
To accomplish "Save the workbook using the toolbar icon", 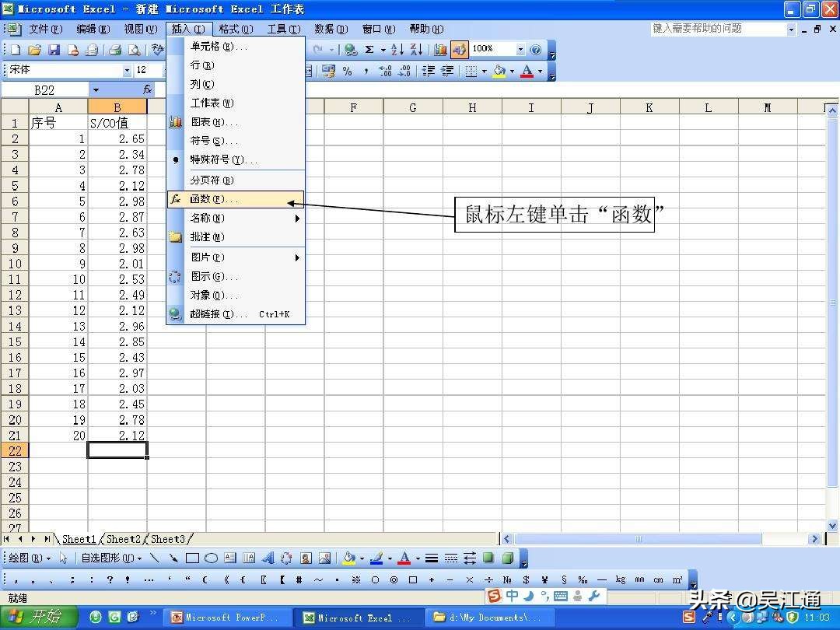I will click(54, 48).
